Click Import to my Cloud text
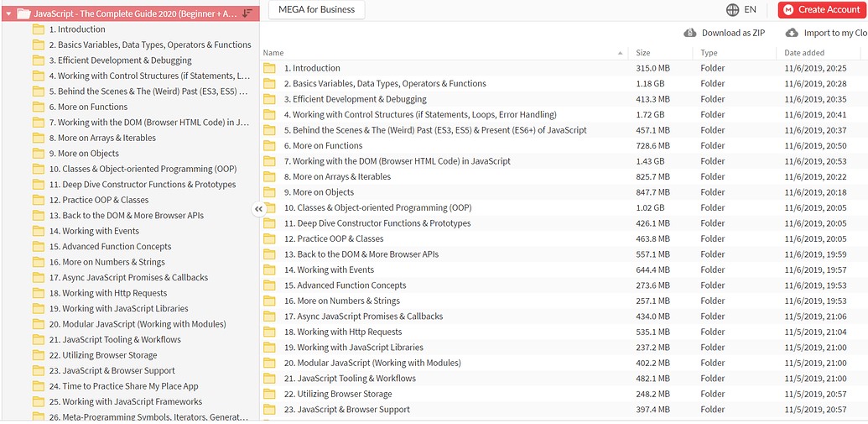The image size is (868, 424). [x=835, y=33]
